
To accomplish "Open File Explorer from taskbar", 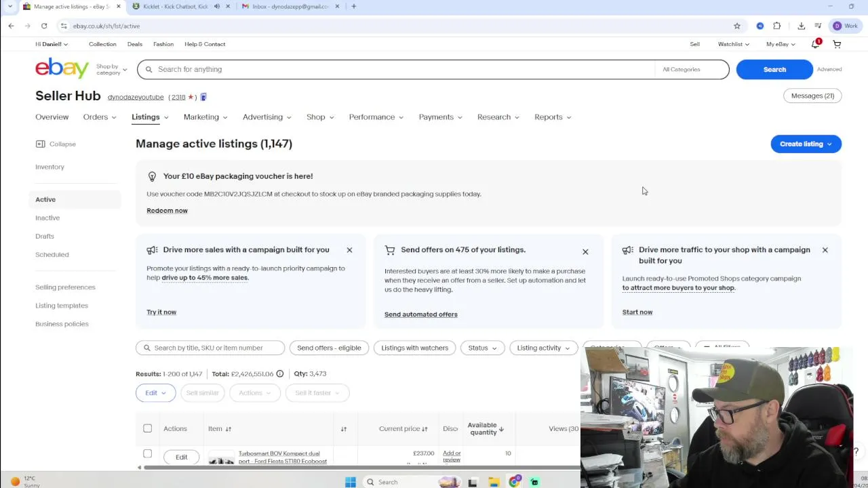I will point(494,482).
